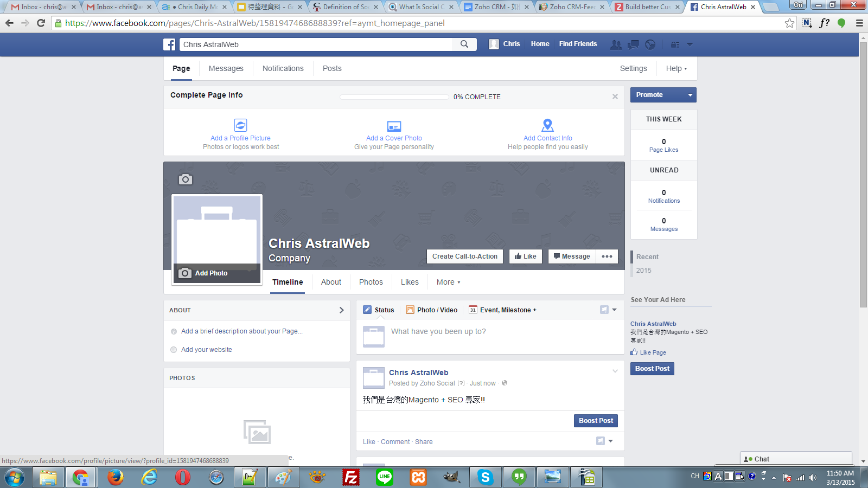This screenshot has height=488, width=868.
Task: Click cover photo camera icon
Action: point(186,179)
